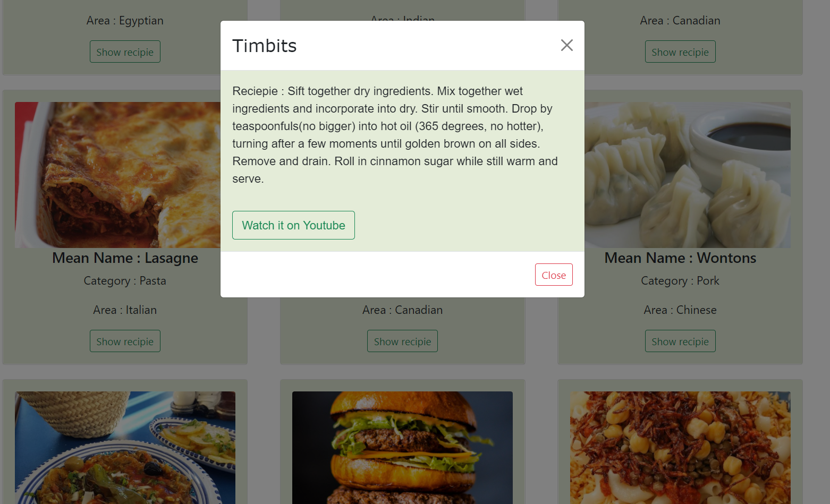Click the Timbits modal title
Image resolution: width=830 pixels, height=504 pixels.
coord(264,46)
